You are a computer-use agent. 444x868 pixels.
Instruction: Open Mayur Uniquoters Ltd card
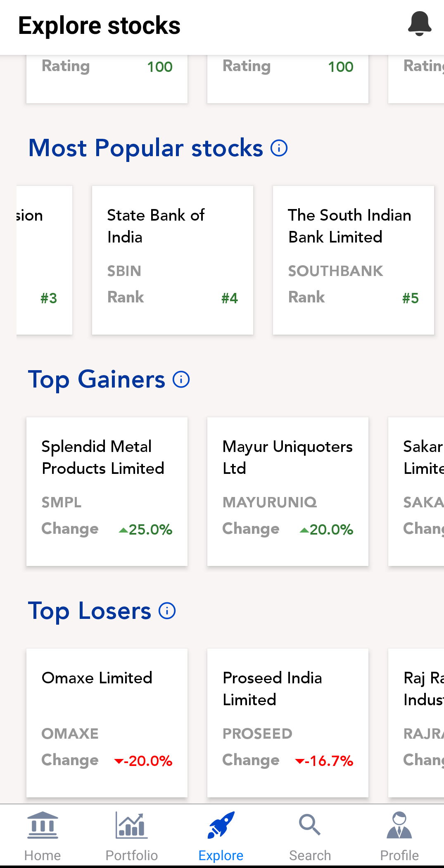(287, 491)
